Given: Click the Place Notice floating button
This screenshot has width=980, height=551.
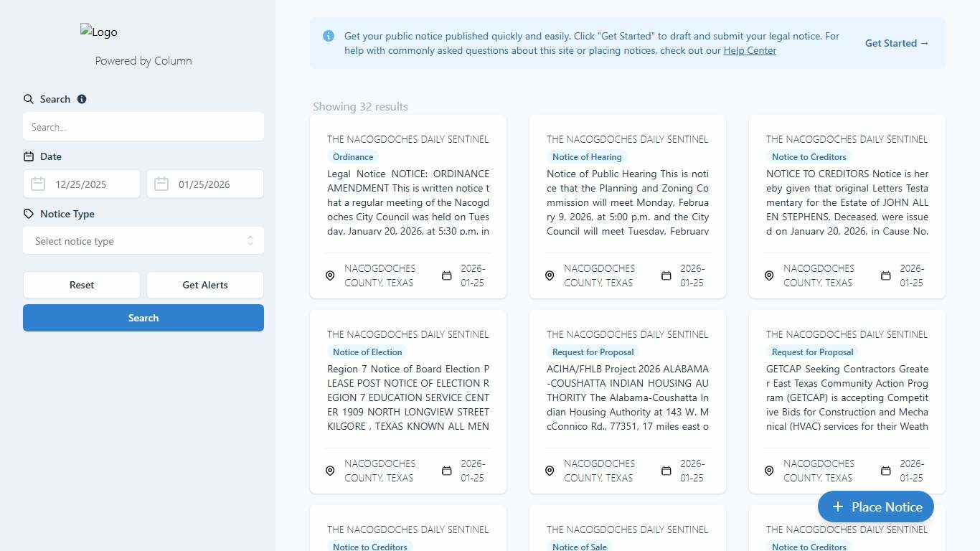Looking at the screenshot, I should coord(875,507).
